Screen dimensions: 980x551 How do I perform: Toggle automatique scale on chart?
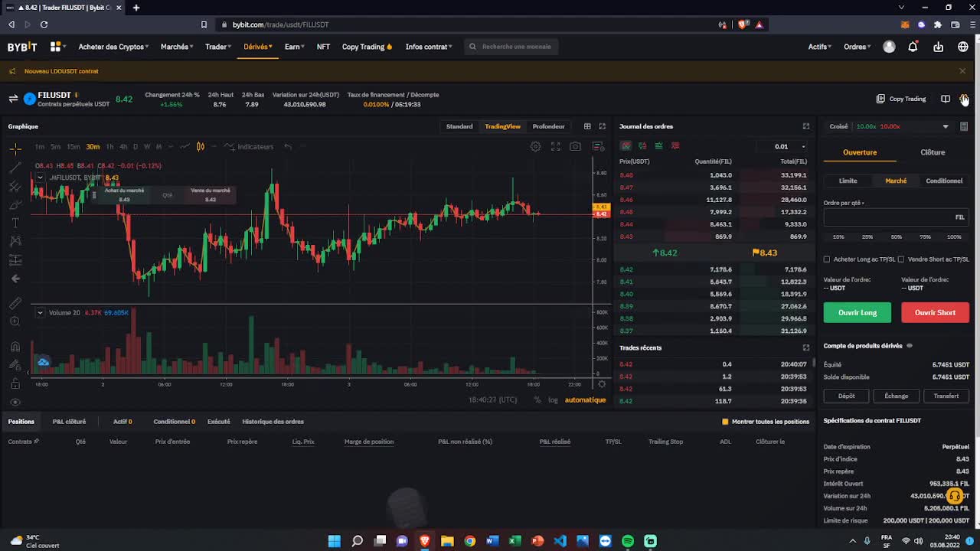(586, 400)
